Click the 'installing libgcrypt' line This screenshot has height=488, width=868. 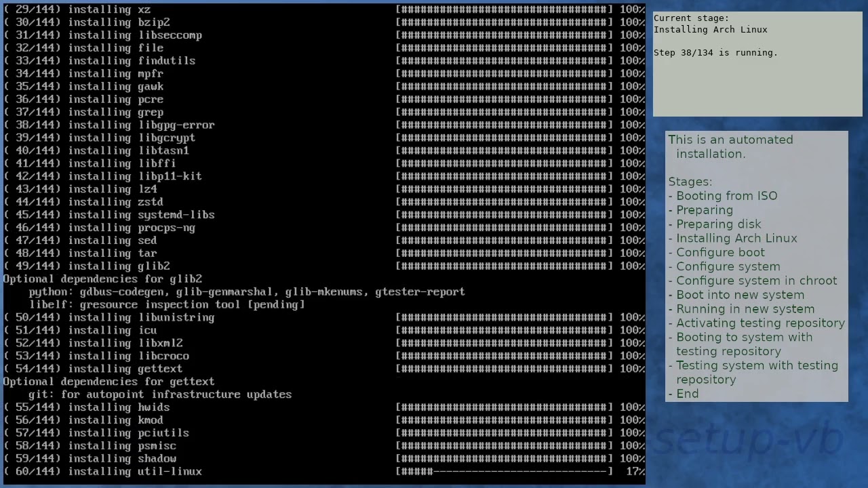click(x=324, y=138)
